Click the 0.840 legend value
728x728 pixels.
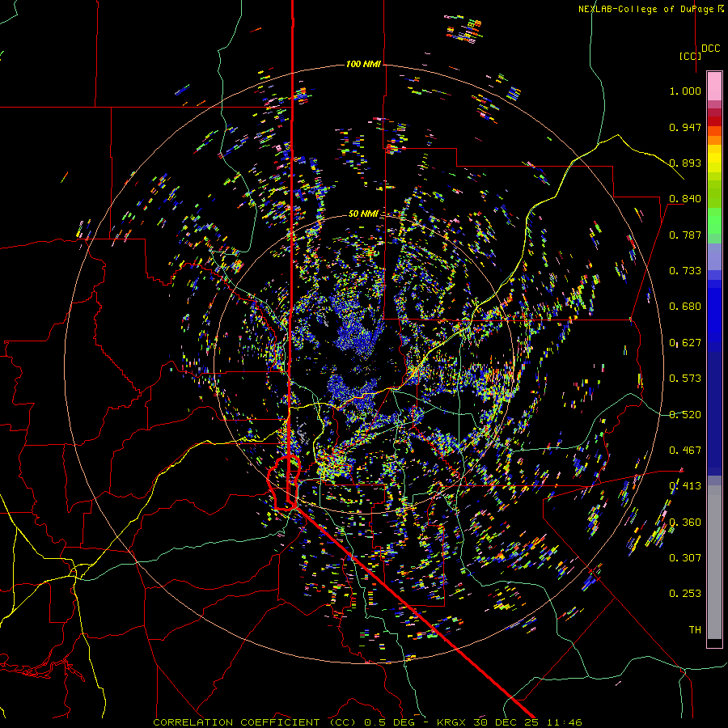[x=685, y=199]
